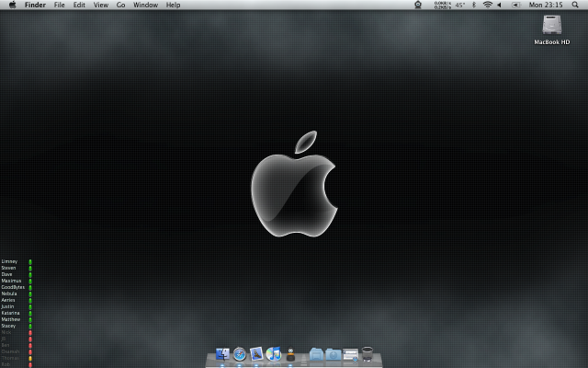The image size is (588, 368).
Task: Open Spotlight search magnifier
Action: pos(575,5)
